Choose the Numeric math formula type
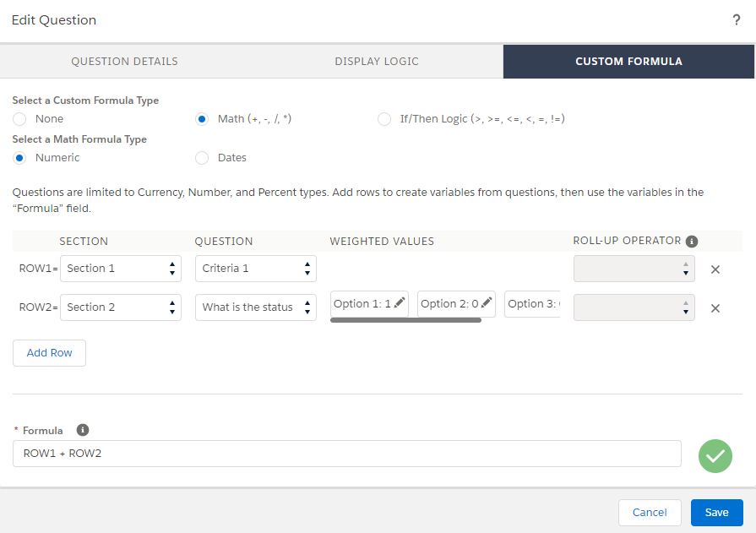756x533 pixels. 19,158
